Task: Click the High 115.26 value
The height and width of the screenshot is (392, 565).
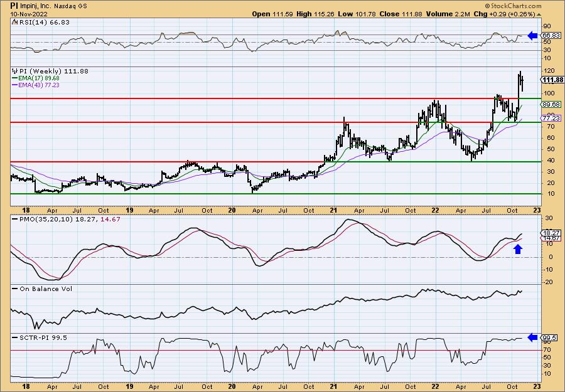Action: (x=316, y=14)
